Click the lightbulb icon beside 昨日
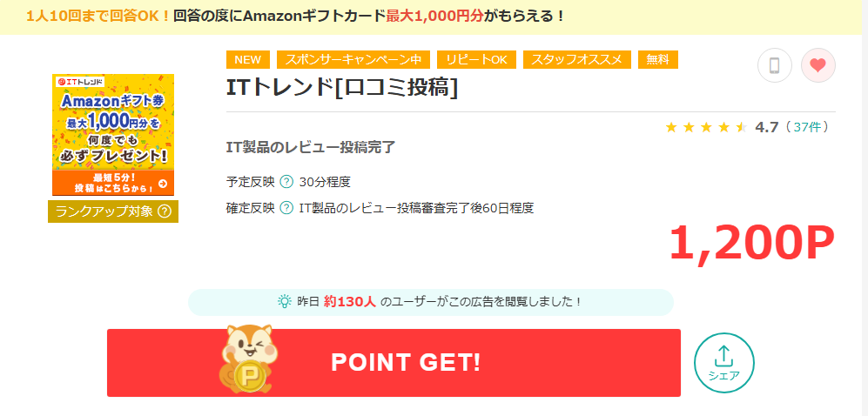868x416 pixels. tap(284, 301)
